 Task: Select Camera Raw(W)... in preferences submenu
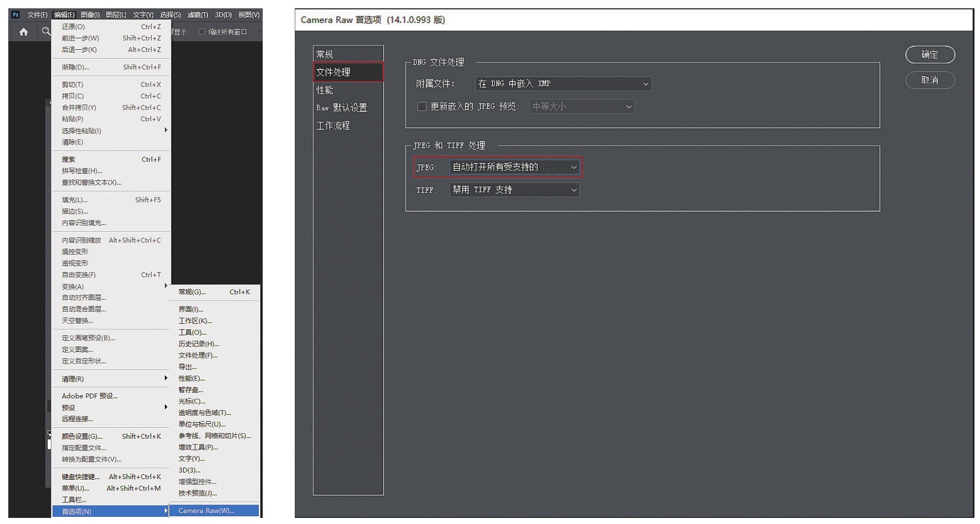(x=215, y=511)
